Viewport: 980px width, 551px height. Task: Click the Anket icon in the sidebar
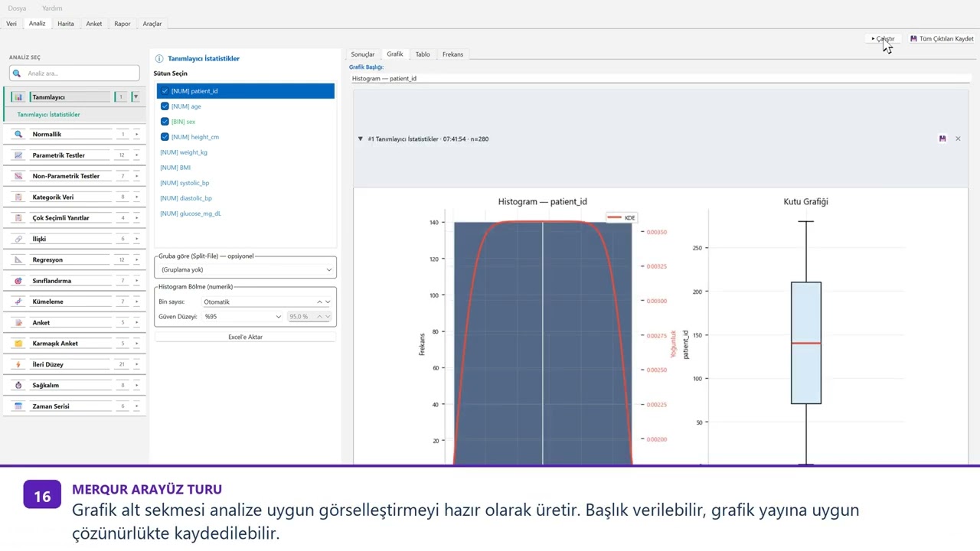(x=19, y=323)
